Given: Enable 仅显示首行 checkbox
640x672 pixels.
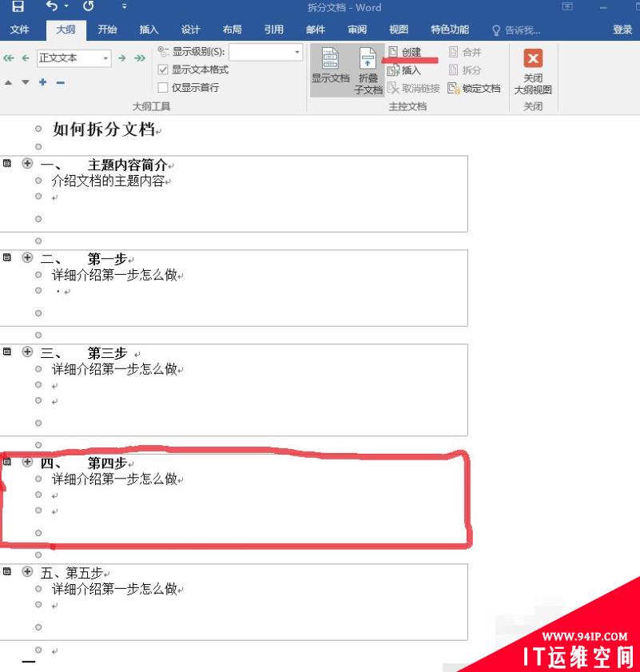Looking at the screenshot, I should coord(163,87).
